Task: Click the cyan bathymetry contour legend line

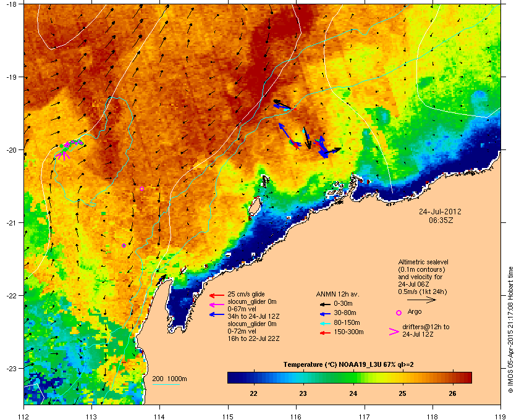Action: (166, 385)
